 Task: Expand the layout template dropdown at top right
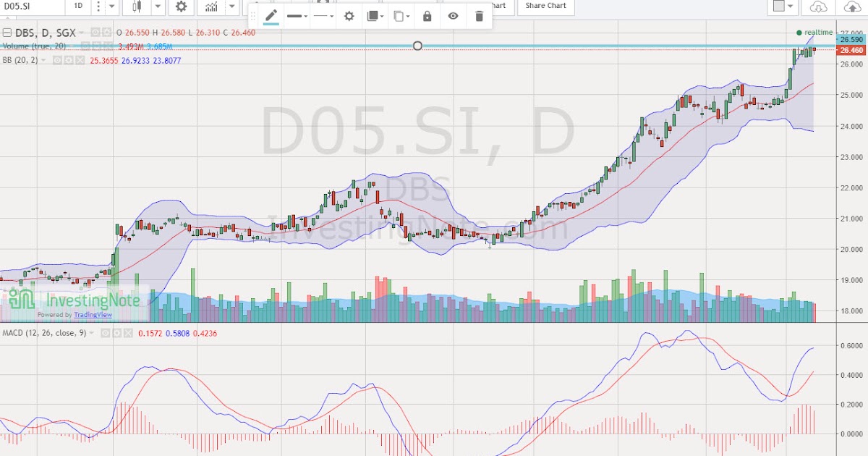[790, 6]
